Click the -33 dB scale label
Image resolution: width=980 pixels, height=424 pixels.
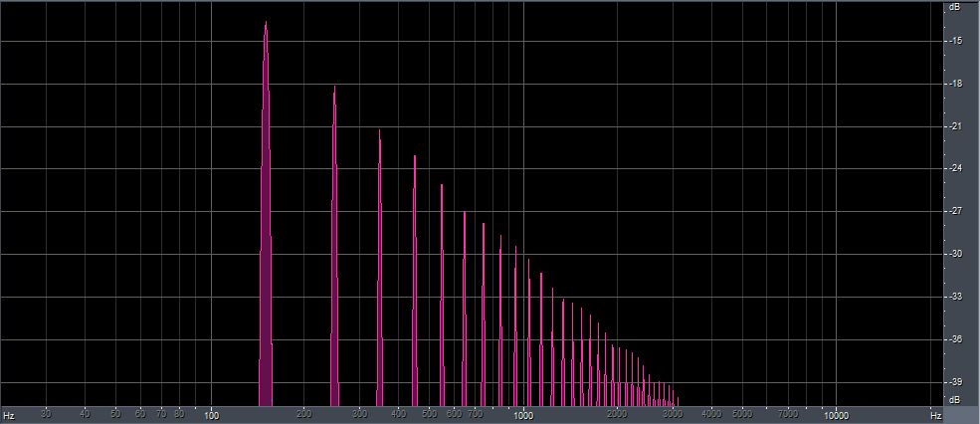pyautogui.click(x=954, y=298)
